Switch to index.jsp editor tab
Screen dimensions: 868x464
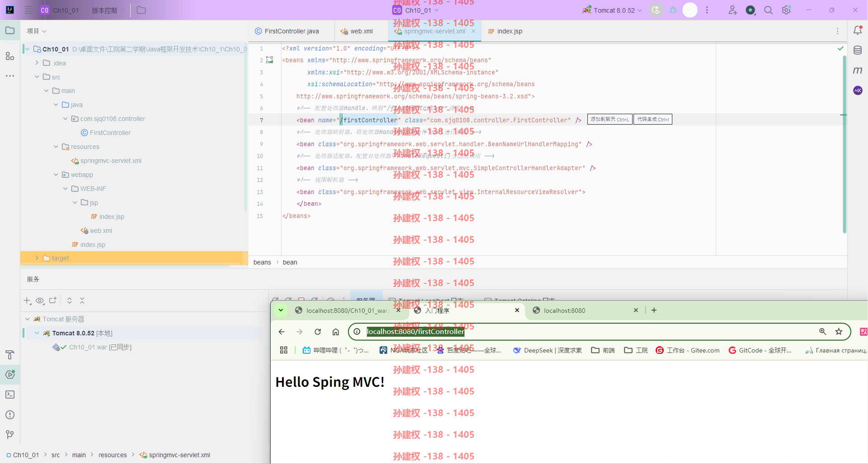505,31
